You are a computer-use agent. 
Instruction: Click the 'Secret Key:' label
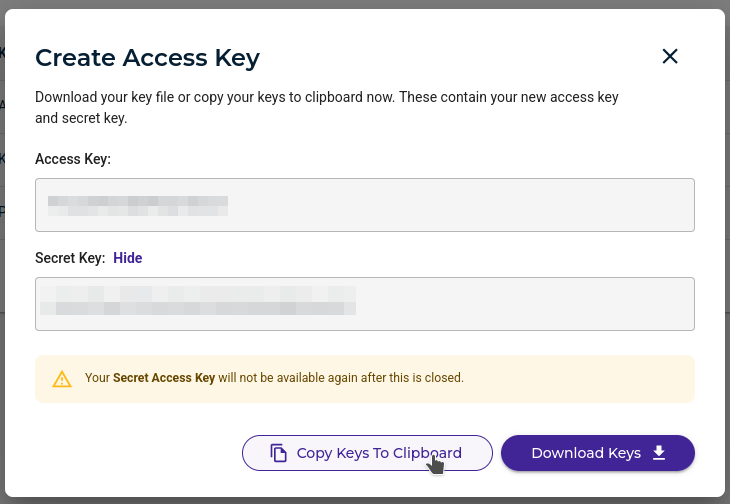click(x=70, y=258)
